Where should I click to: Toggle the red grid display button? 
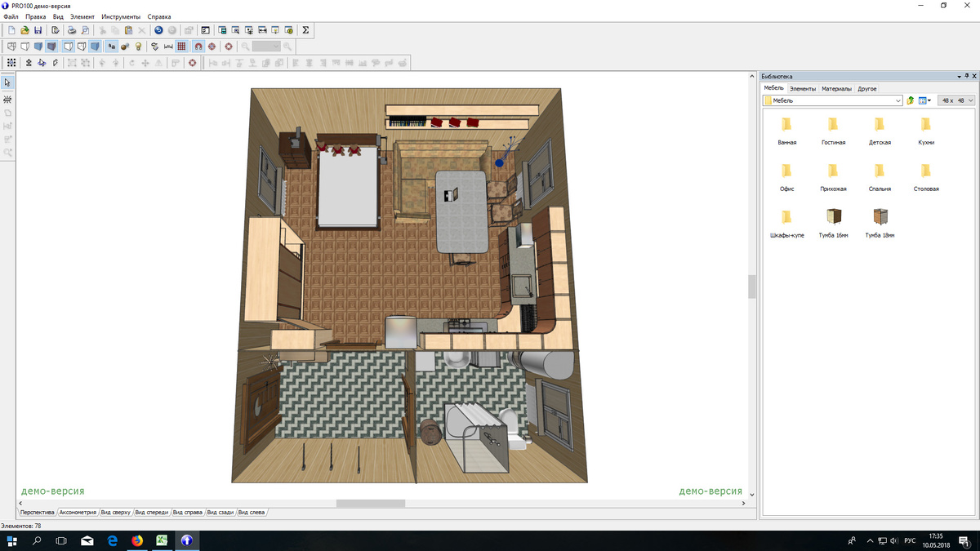point(181,47)
